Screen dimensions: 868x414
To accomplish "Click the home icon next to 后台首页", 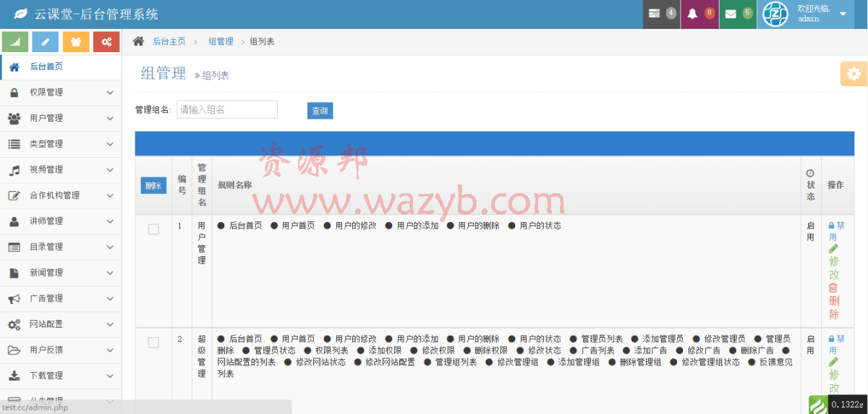I will 14,67.
